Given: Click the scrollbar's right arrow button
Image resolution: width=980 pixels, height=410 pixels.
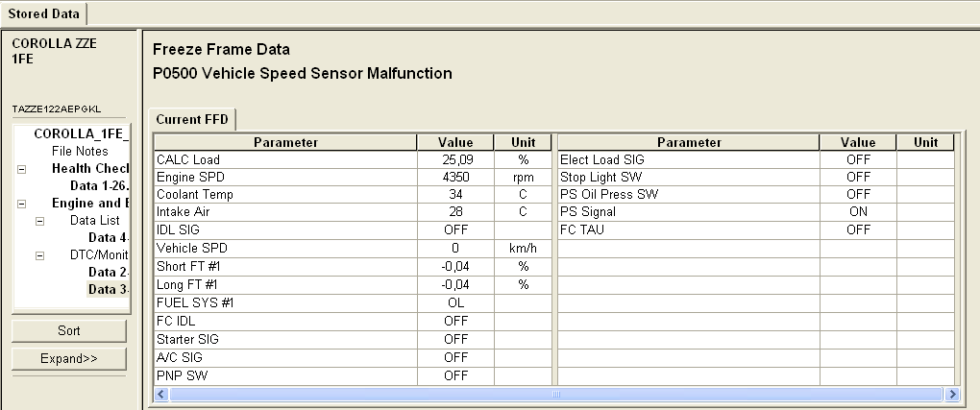Looking at the screenshot, I should coord(952,395).
